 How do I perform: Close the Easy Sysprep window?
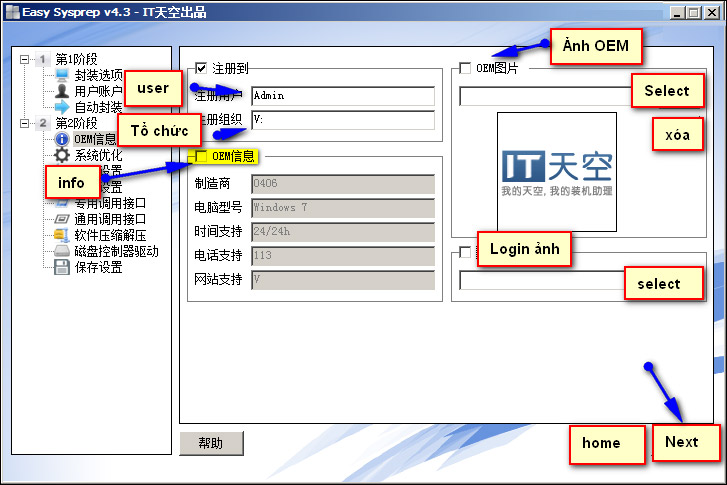712,13
